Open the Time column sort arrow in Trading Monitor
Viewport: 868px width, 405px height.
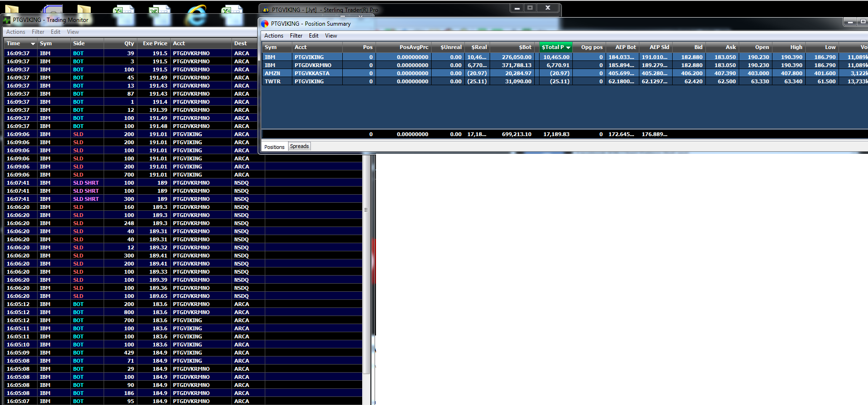[33, 44]
